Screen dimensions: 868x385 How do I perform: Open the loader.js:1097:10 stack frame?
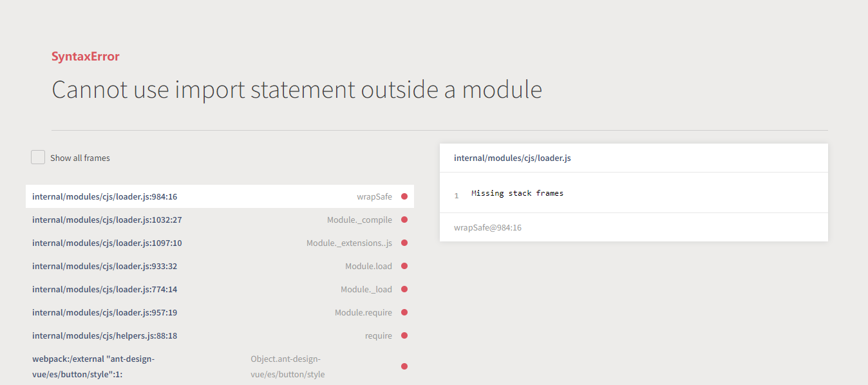(x=107, y=243)
